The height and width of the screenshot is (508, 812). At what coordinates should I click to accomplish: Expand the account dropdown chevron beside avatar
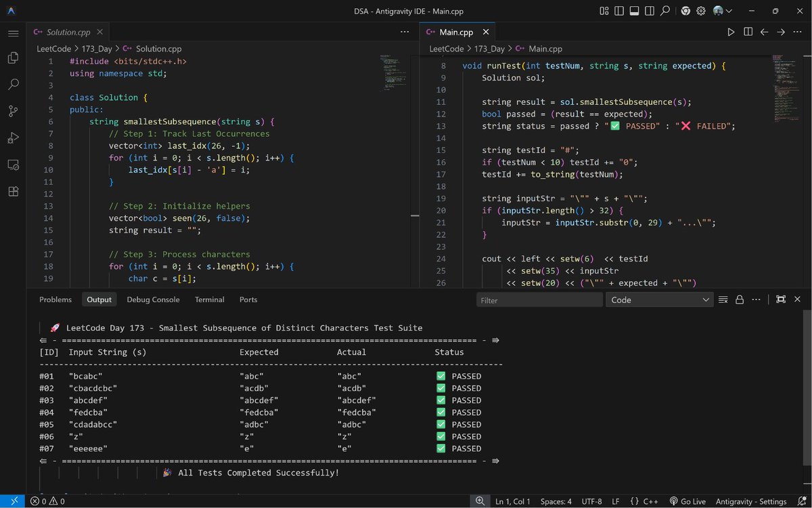pos(729,11)
